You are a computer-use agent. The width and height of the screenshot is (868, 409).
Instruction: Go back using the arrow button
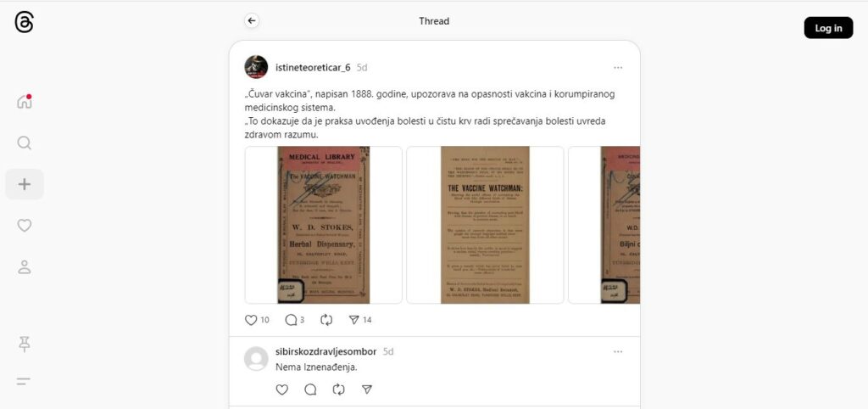252,21
